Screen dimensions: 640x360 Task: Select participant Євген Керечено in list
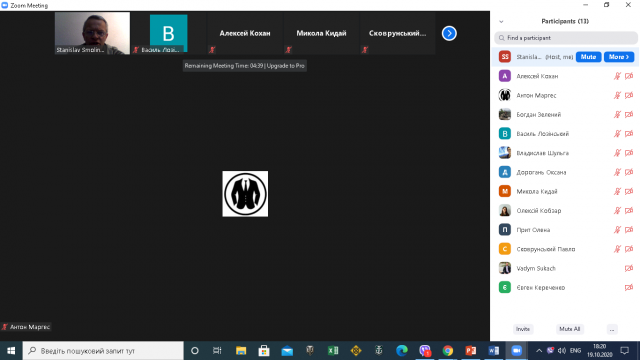click(565, 287)
